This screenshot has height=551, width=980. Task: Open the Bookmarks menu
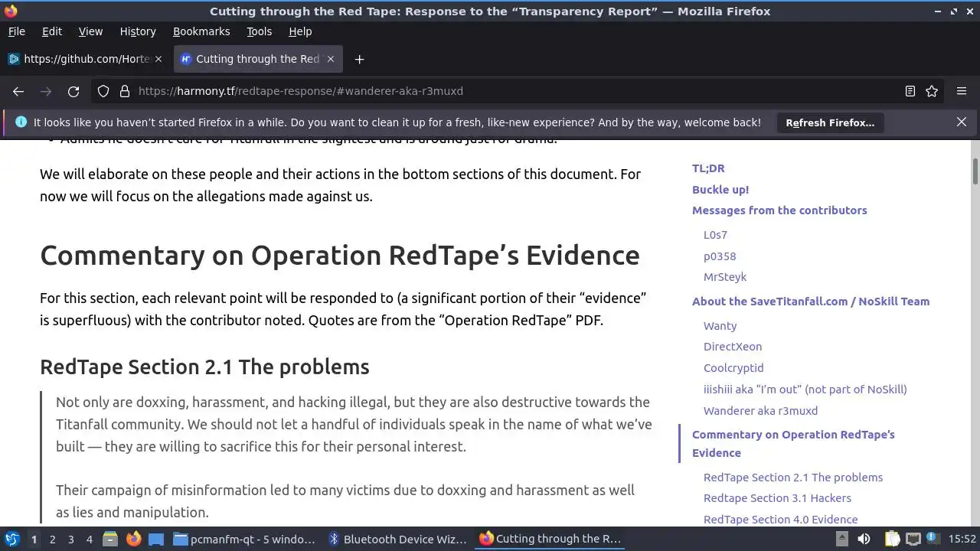tap(201, 31)
